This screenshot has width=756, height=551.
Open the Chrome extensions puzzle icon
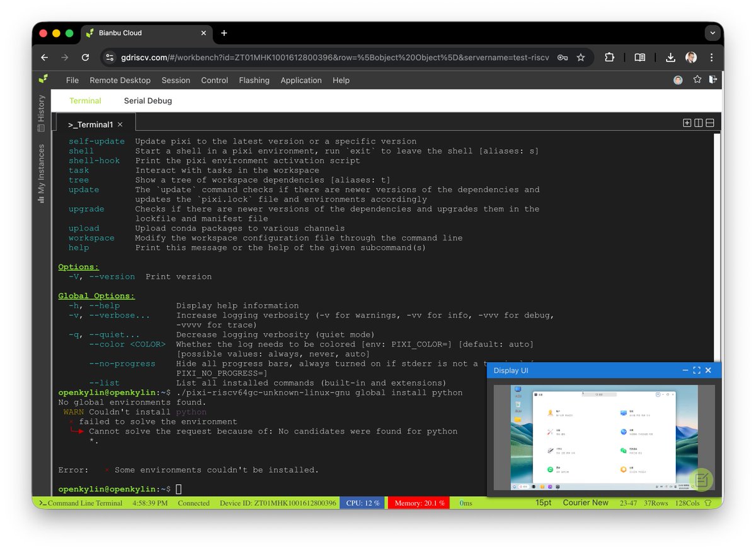(609, 57)
